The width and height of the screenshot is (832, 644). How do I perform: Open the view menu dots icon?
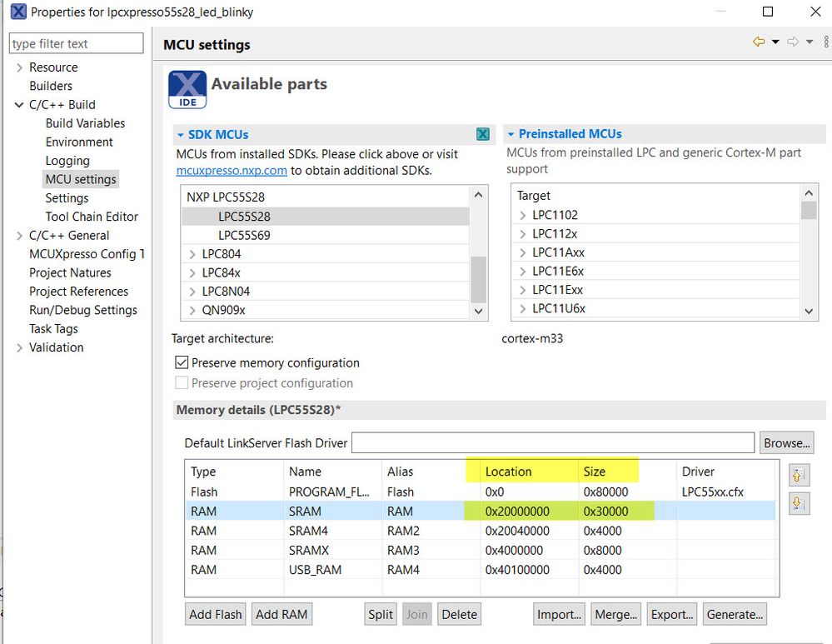click(x=826, y=42)
